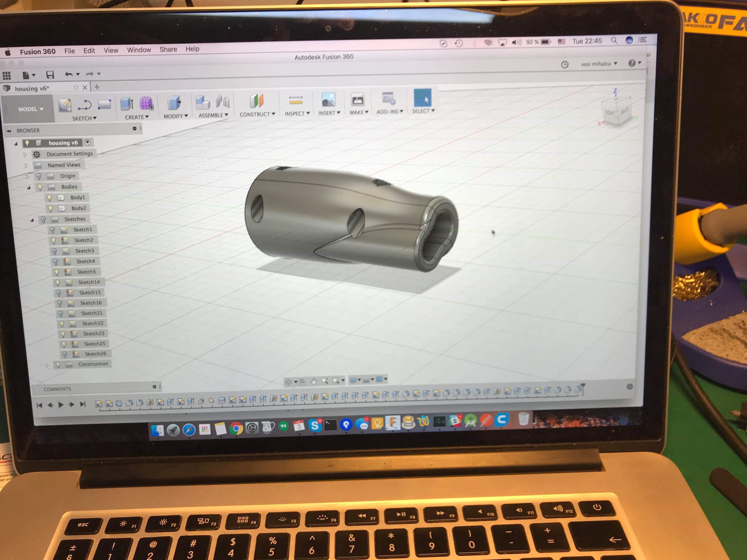Toggle the Sketches folder lightbulb

(43, 219)
